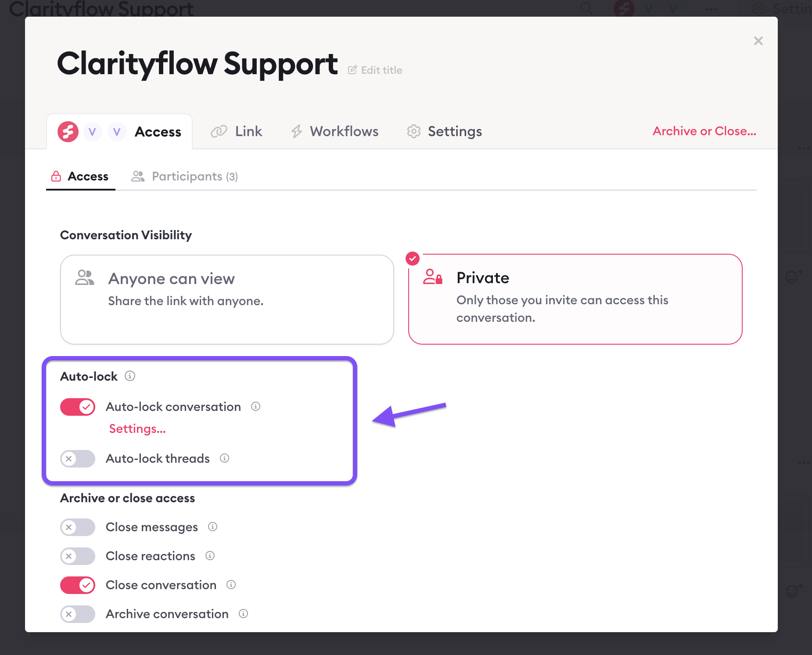Select the Private visibility option
The image size is (812, 655).
click(575, 299)
